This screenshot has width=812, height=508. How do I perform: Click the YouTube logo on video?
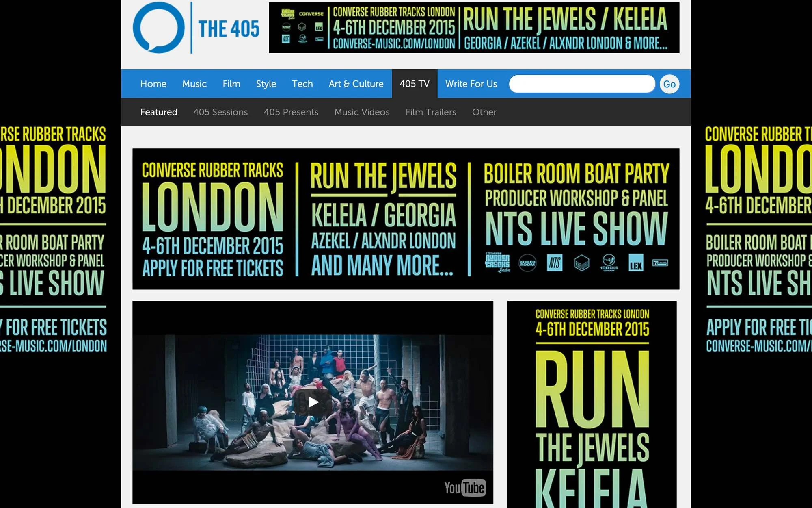coord(464,488)
